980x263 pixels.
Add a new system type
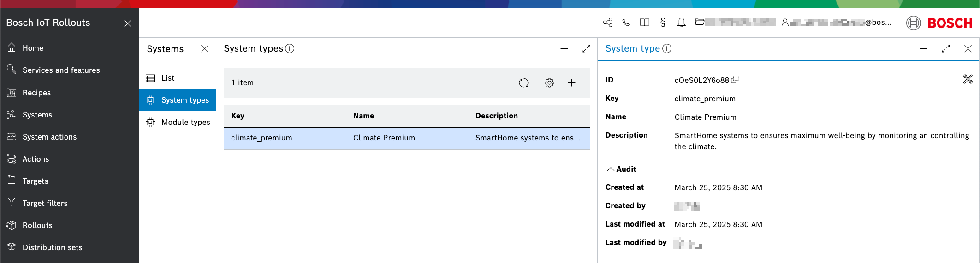571,83
